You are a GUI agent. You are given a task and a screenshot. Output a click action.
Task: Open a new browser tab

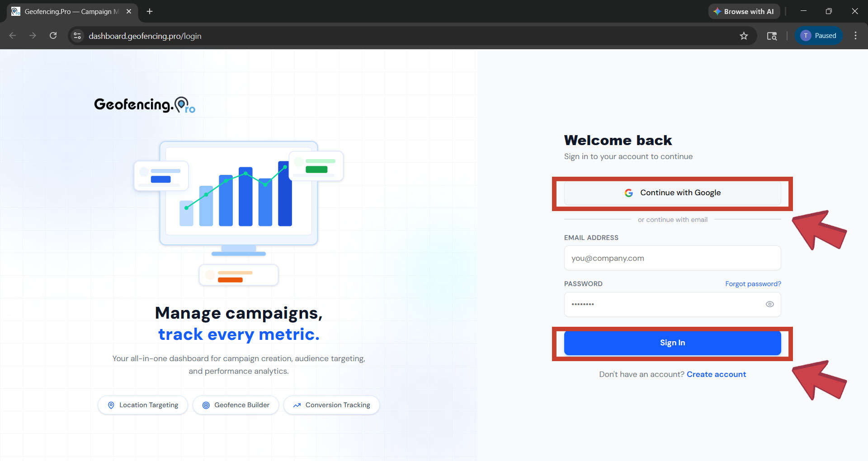pos(150,11)
